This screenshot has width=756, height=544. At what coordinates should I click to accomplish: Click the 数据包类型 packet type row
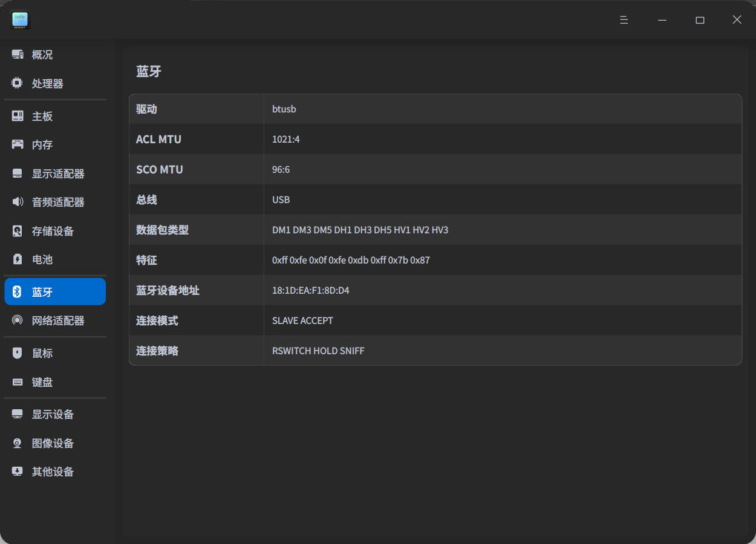click(435, 230)
